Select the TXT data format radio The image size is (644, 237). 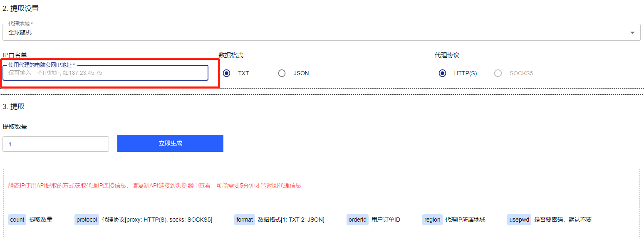[226, 73]
